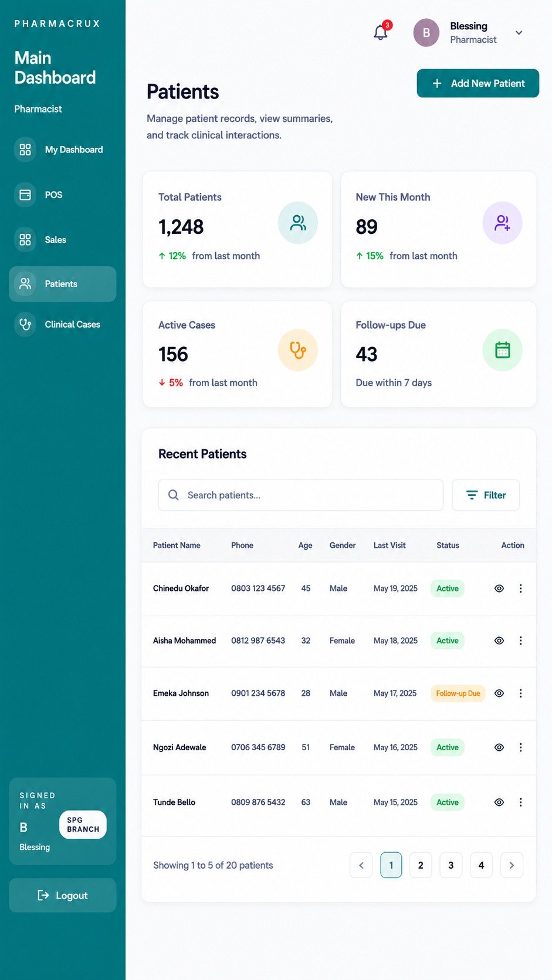Click the Follow-ups Due calendar icon

(x=502, y=351)
